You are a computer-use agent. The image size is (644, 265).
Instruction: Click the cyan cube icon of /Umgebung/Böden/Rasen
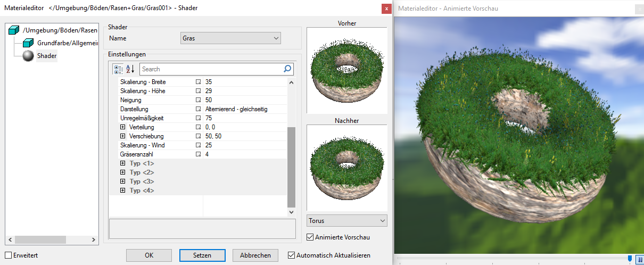pos(14,30)
